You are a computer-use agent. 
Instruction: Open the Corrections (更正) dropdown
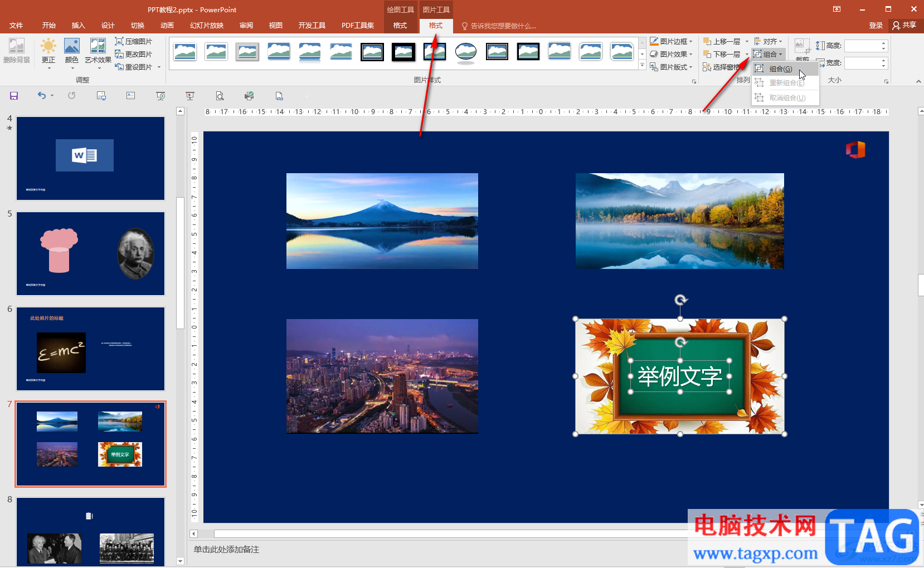48,54
